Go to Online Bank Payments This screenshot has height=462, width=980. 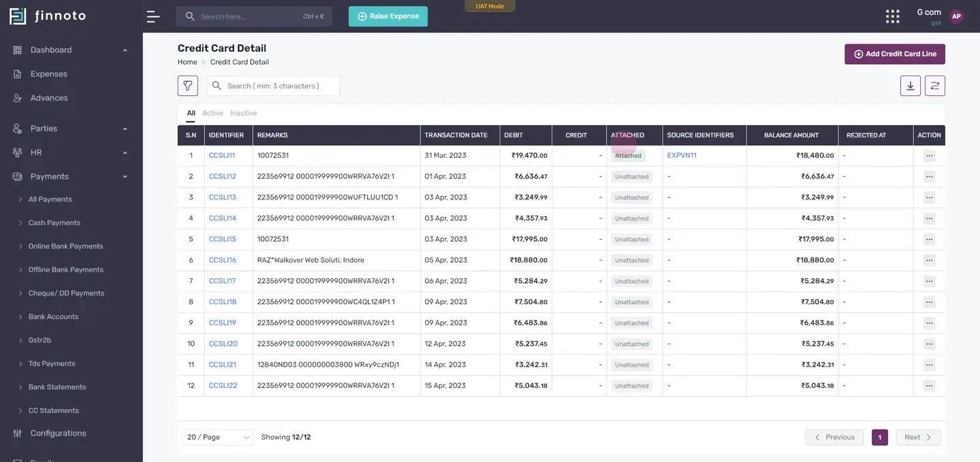65,246
